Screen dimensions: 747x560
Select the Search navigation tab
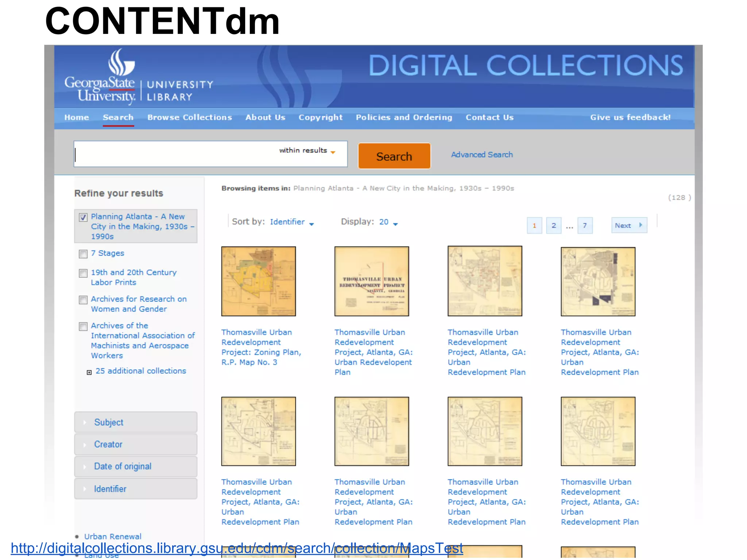pos(118,117)
